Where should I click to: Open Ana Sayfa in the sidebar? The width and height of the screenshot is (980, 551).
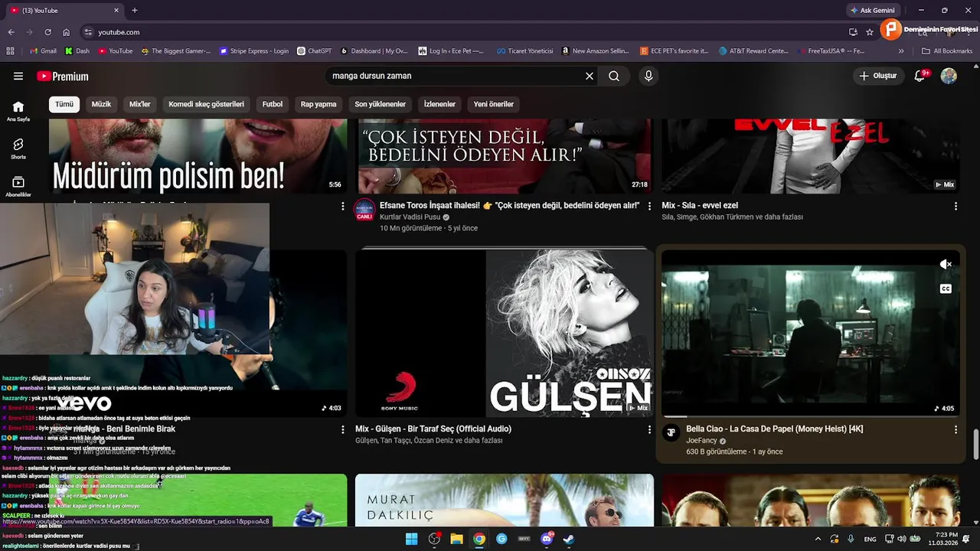point(18,111)
